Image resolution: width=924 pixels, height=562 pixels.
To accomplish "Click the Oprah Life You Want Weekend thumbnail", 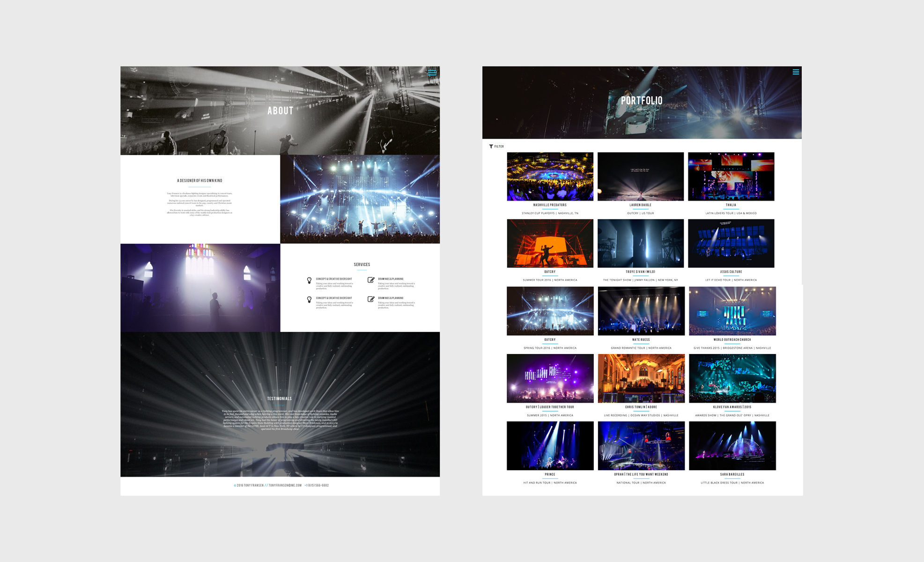I will [x=641, y=445].
